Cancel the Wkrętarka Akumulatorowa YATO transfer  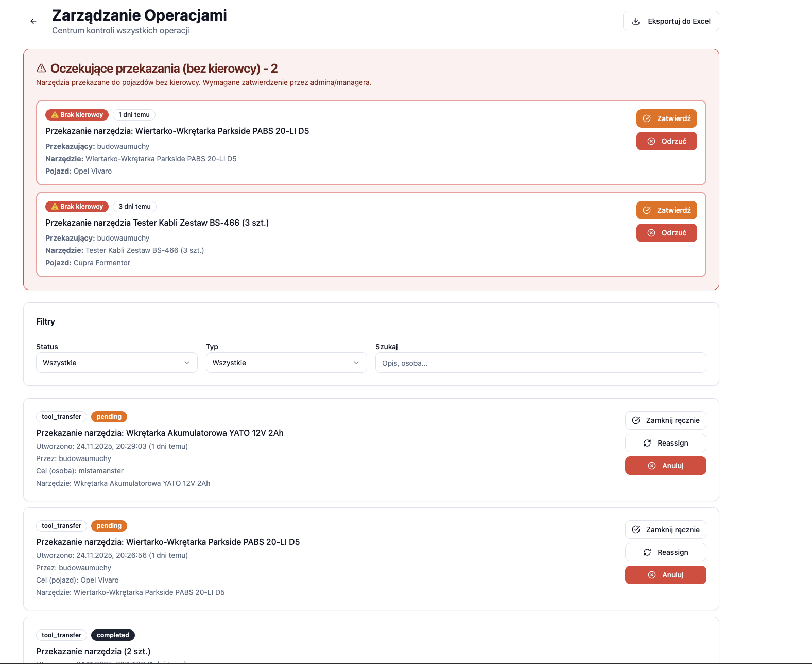pos(665,466)
